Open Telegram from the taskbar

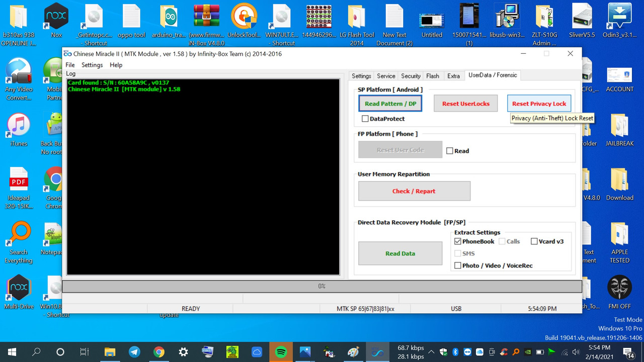click(134, 352)
